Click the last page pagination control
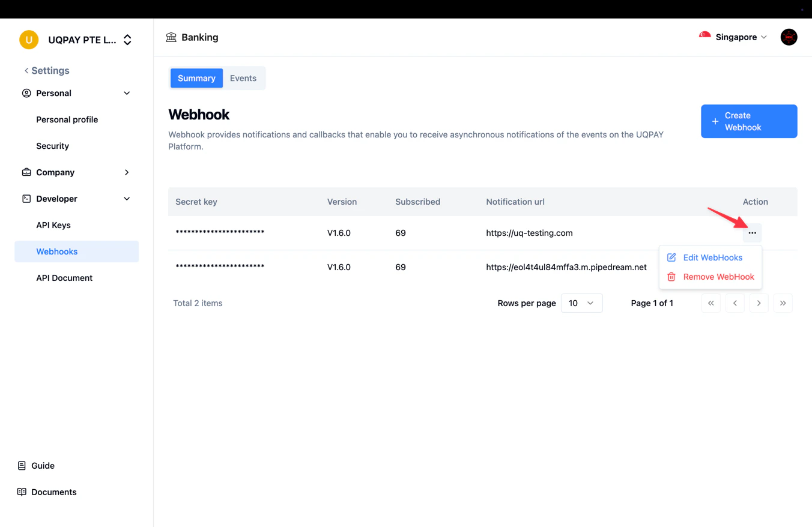 [783, 303]
